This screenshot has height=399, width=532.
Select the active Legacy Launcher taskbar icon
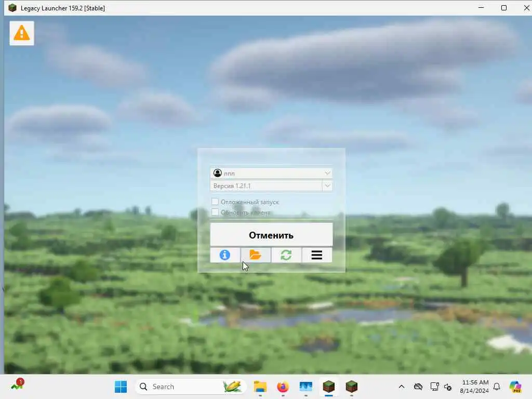pyautogui.click(x=328, y=387)
